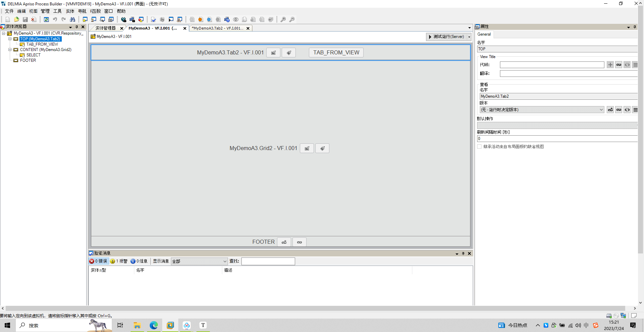Viewport: 644px width, 332px height.
Task: Open the 属性 panel options arrow
Action: pyautogui.click(x=629, y=27)
